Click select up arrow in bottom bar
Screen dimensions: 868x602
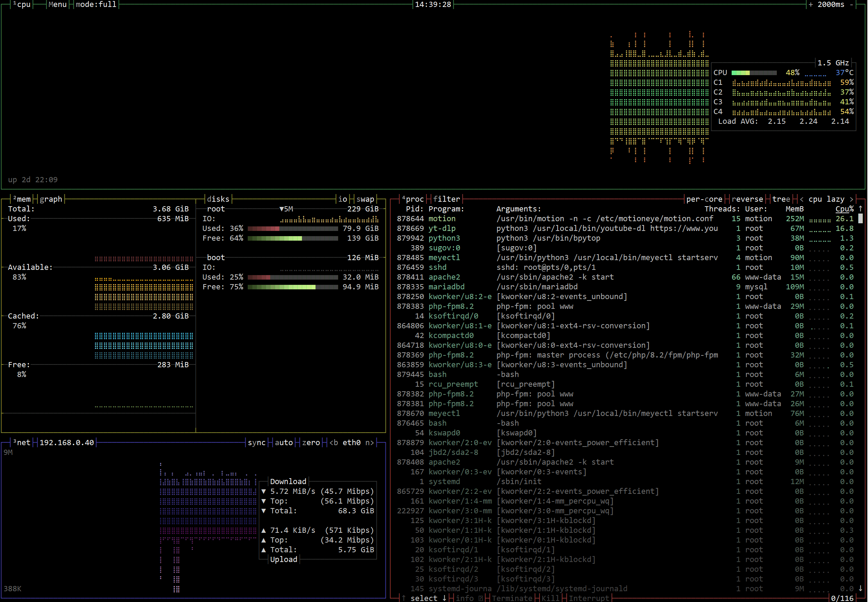point(403,598)
